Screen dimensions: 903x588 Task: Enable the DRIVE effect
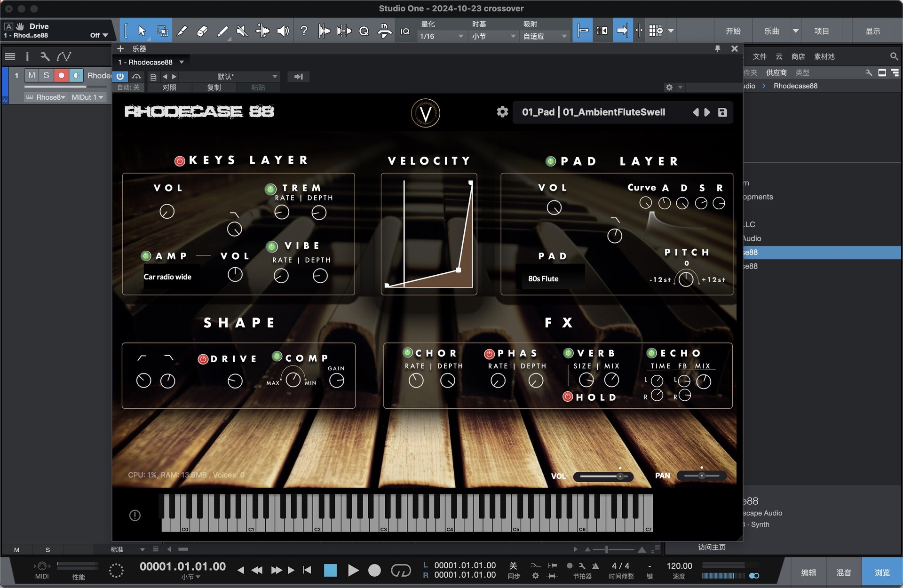(203, 359)
